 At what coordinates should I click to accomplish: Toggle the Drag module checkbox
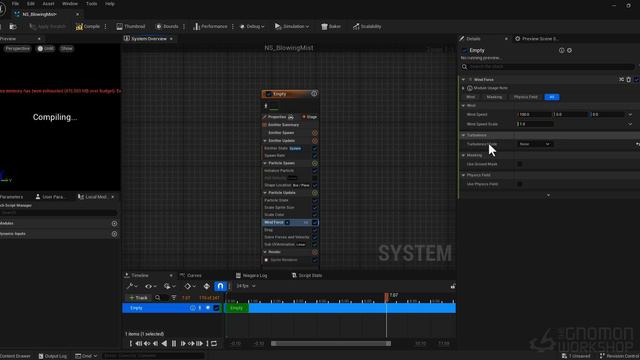point(315,230)
